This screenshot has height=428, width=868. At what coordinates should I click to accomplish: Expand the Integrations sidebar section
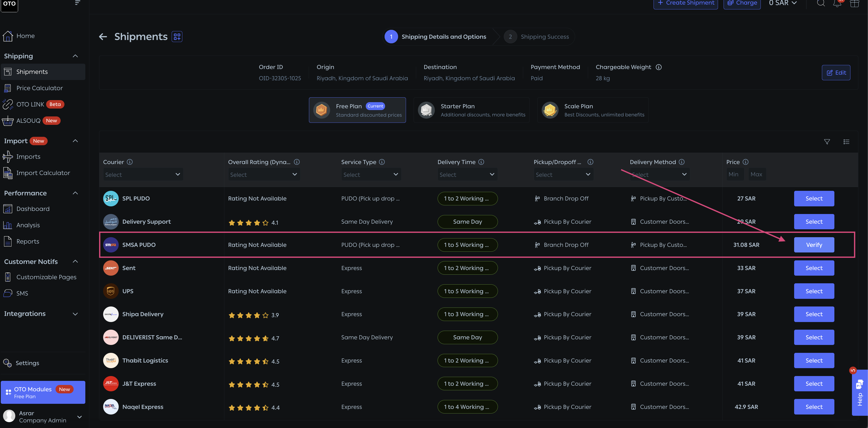coord(75,314)
